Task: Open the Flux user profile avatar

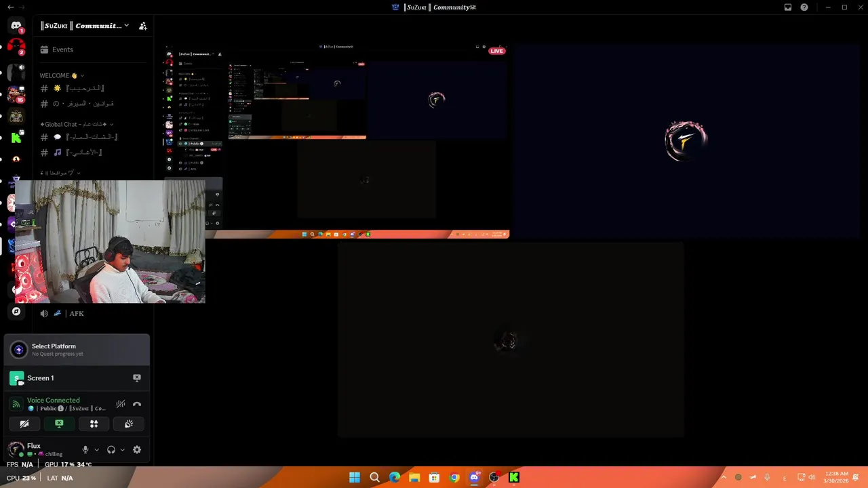Action: 16,449
